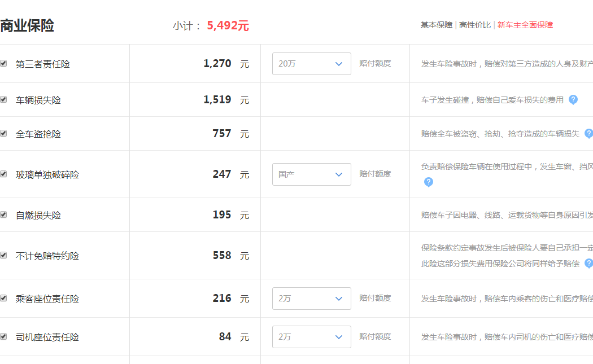Uncheck 第三者责任险 checkbox

(x=3, y=63)
